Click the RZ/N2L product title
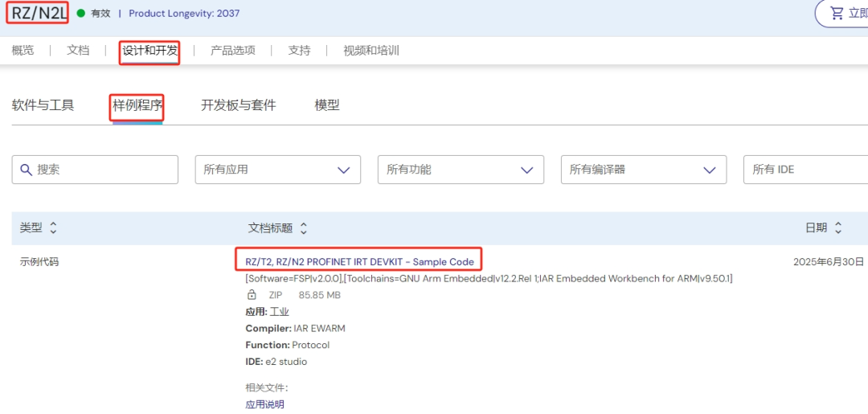 click(x=39, y=14)
